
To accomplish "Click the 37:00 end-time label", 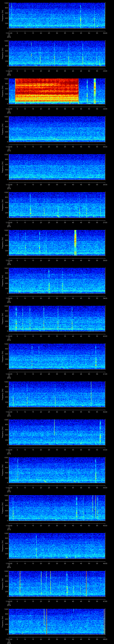I will click(105, 223).
